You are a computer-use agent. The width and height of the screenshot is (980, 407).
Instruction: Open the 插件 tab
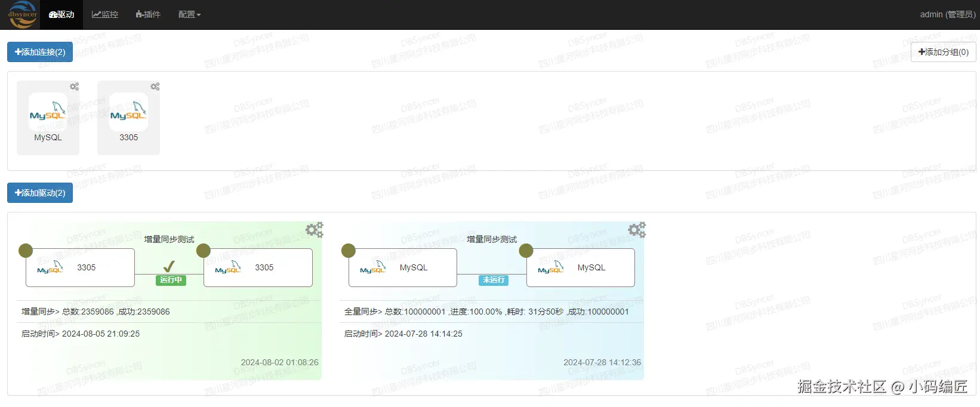coord(148,14)
